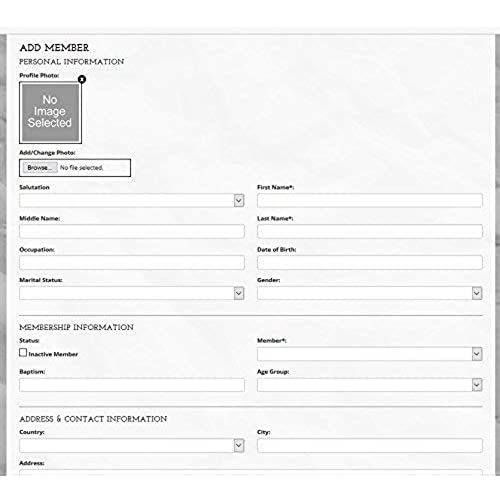
Task: Remove profile photo with the X icon
Action: [82, 79]
